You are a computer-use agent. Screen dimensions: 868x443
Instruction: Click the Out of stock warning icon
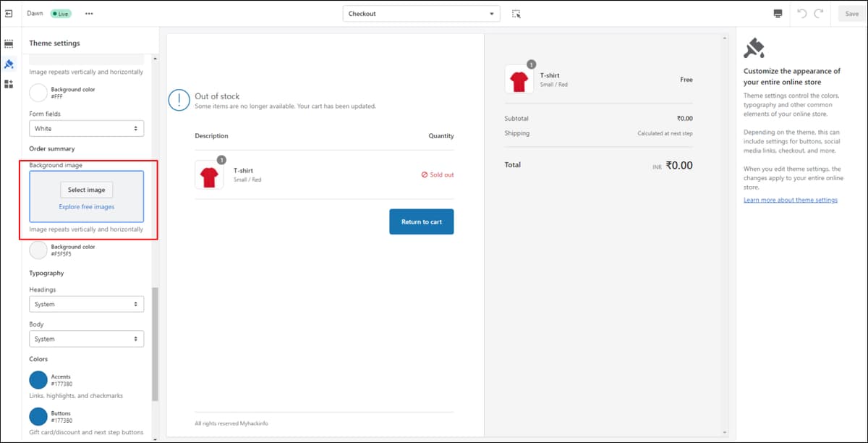[x=179, y=101]
